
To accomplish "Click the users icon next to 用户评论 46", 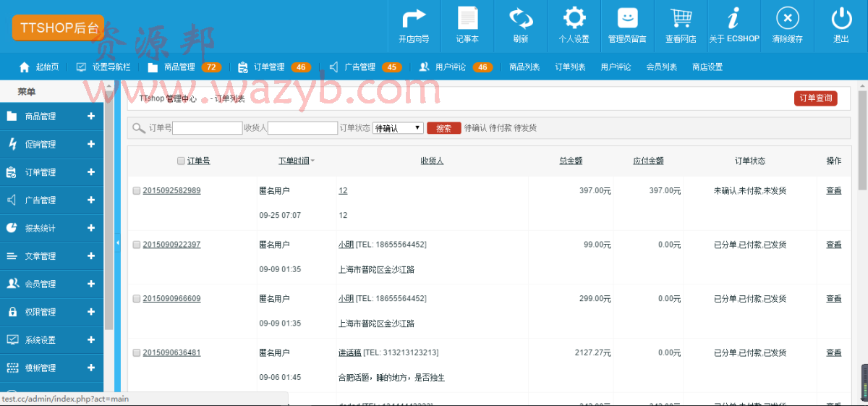I will [x=424, y=67].
